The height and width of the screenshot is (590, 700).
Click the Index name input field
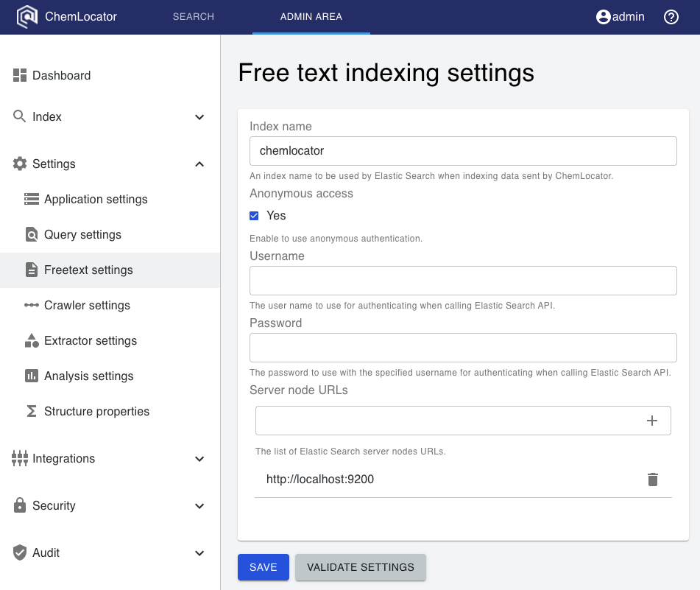tap(463, 150)
